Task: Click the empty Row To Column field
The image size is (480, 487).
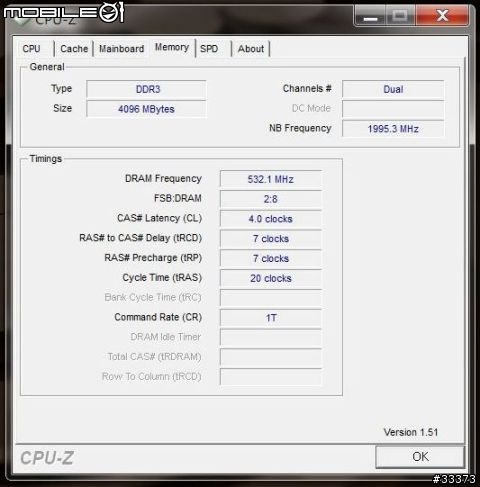Action: [271, 377]
